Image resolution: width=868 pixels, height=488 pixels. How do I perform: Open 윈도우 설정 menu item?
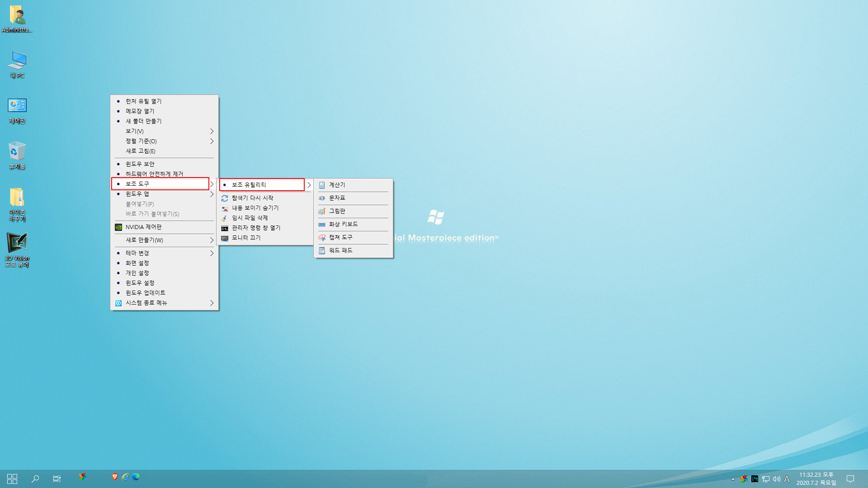[164, 283]
